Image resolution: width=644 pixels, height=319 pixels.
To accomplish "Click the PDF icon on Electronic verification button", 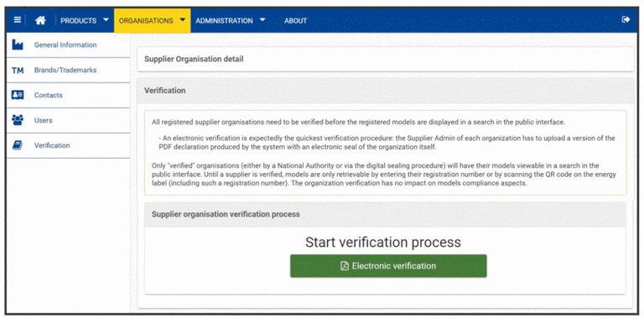I will click(x=345, y=266).
